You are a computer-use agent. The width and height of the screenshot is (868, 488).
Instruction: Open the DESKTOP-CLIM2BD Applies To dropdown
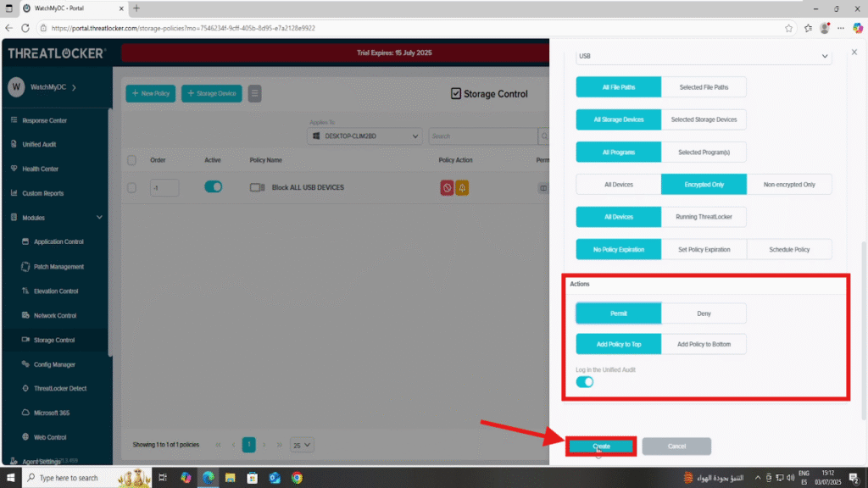pos(364,136)
